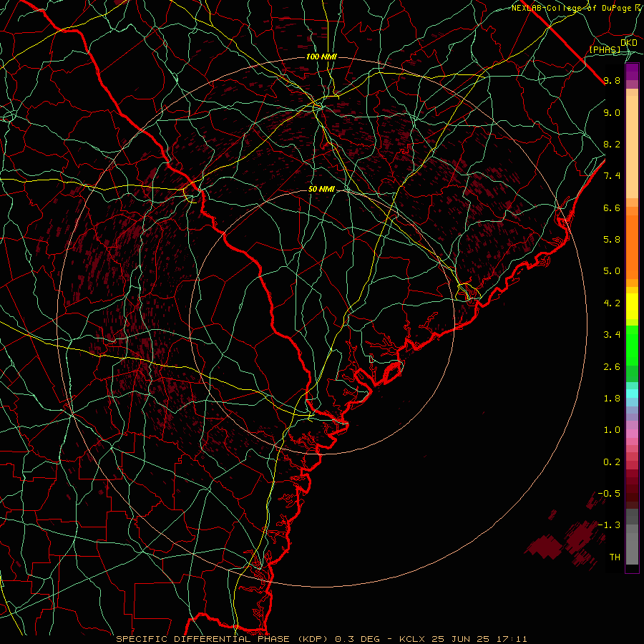Click the "[PHAS]" legend unit label
The width and height of the screenshot is (644, 644).
point(605,49)
